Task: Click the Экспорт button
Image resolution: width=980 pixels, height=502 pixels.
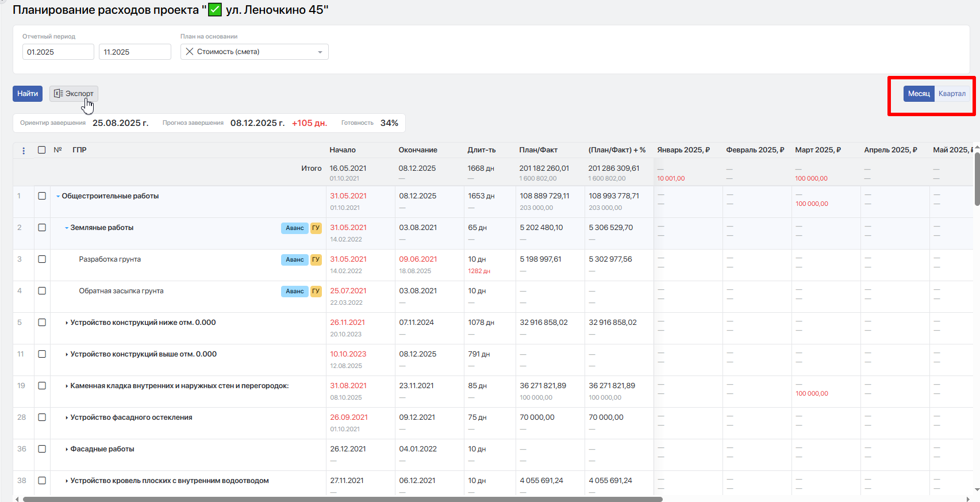Action: 74,94
